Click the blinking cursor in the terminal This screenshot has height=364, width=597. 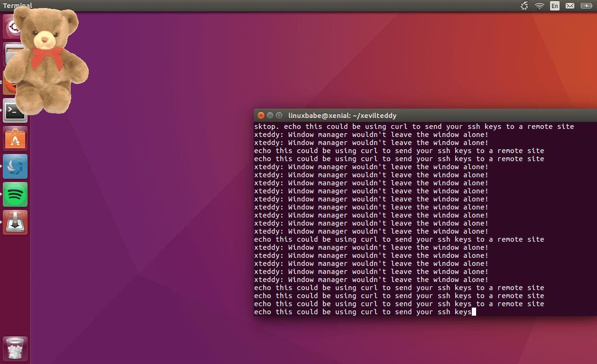point(474,312)
